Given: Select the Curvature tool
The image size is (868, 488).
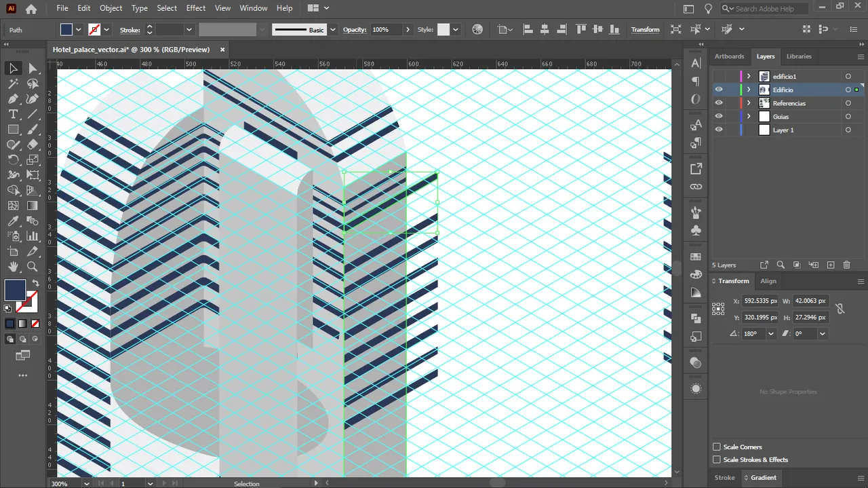Looking at the screenshot, I should point(33,99).
